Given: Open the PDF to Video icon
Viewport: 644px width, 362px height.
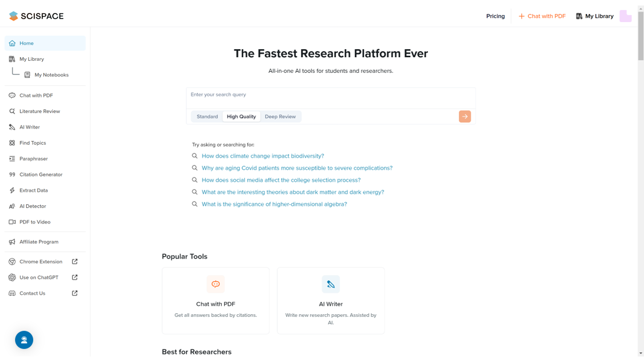Looking at the screenshot, I should [12, 222].
